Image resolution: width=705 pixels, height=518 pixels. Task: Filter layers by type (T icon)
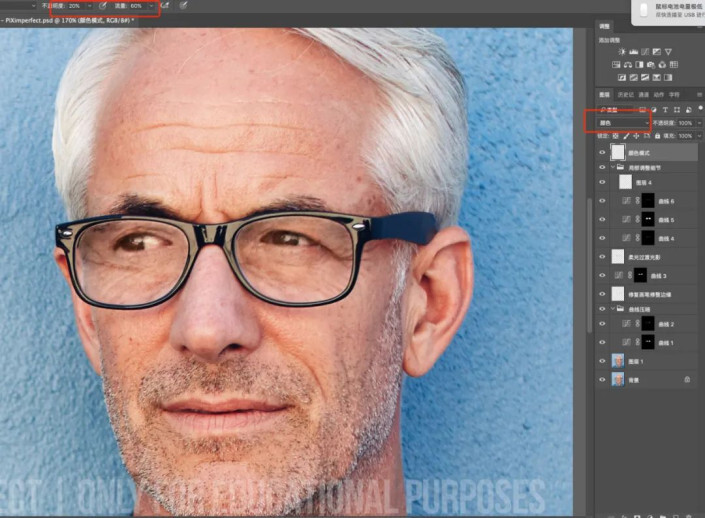[x=663, y=110]
